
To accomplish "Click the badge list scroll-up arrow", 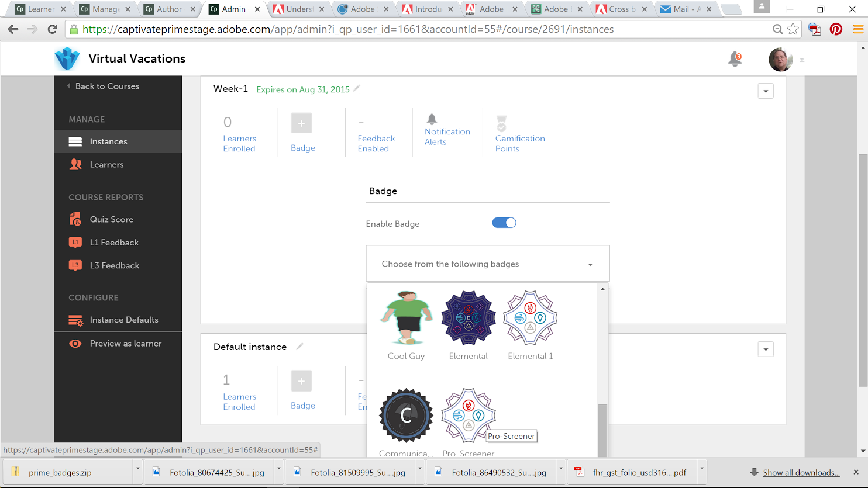I will pos(602,289).
